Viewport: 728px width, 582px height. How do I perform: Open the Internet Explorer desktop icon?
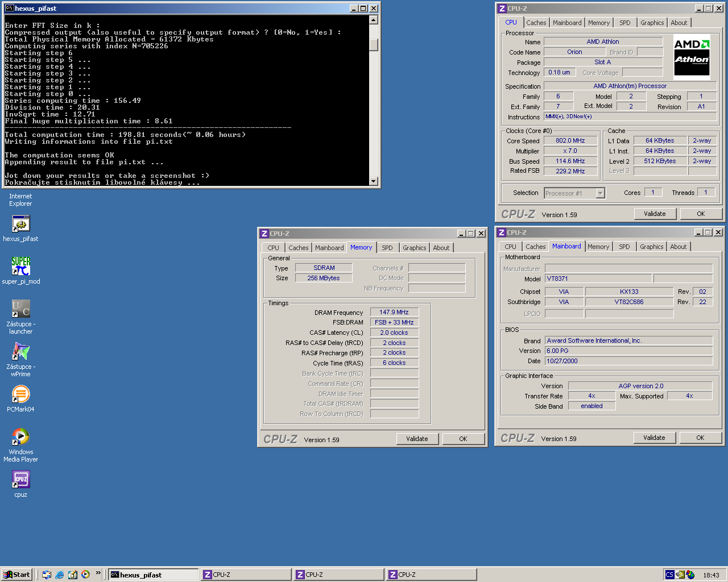[20, 199]
